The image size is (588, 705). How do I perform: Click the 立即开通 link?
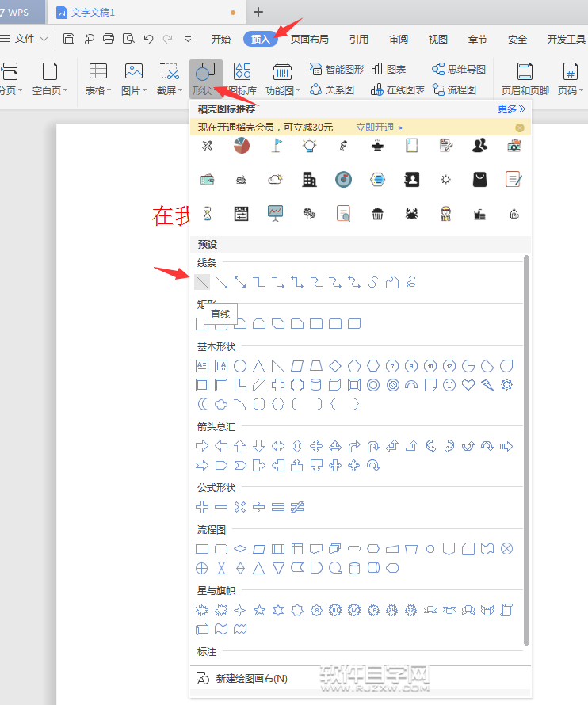click(380, 128)
